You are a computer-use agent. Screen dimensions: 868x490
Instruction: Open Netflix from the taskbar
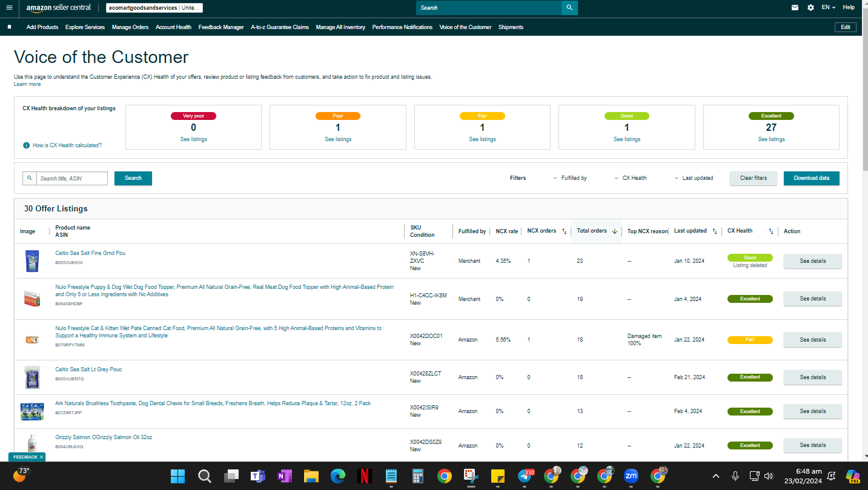point(364,476)
